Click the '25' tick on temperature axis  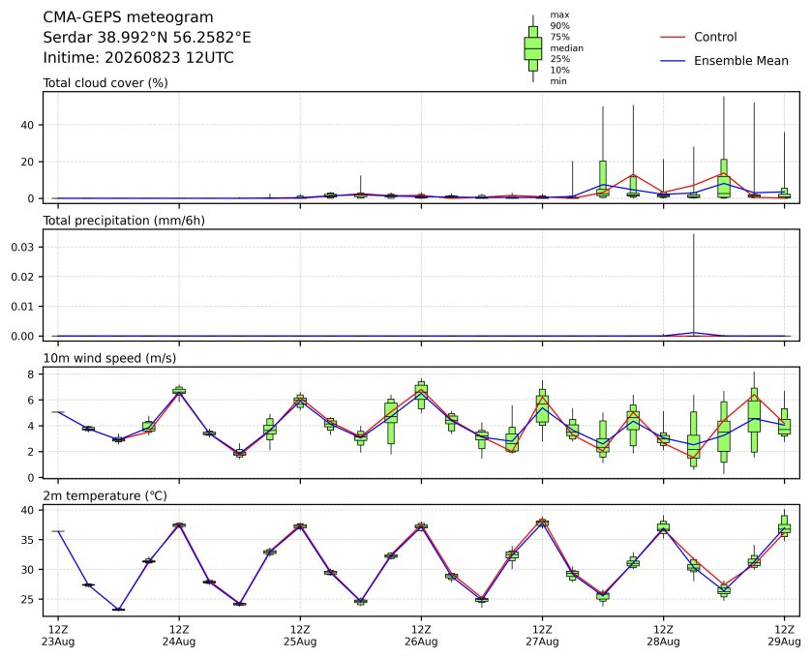tap(27, 600)
